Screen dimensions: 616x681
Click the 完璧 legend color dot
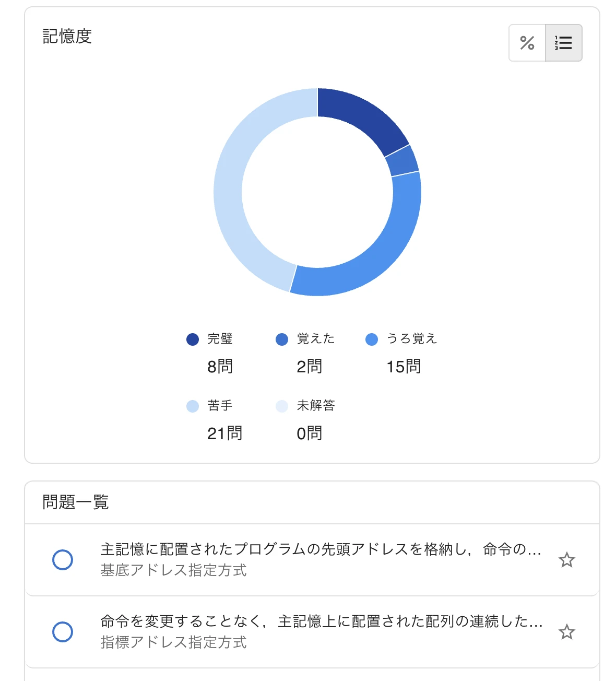click(193, 339)
